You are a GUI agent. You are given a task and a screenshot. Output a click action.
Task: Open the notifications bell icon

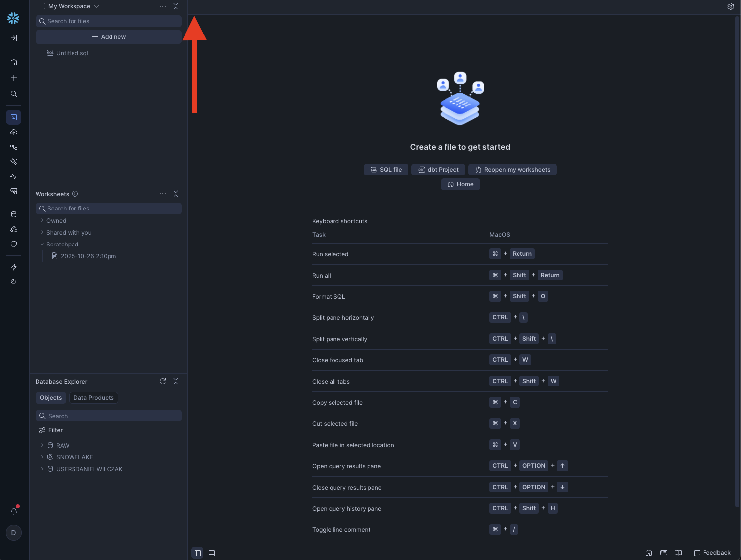point(14,511)
